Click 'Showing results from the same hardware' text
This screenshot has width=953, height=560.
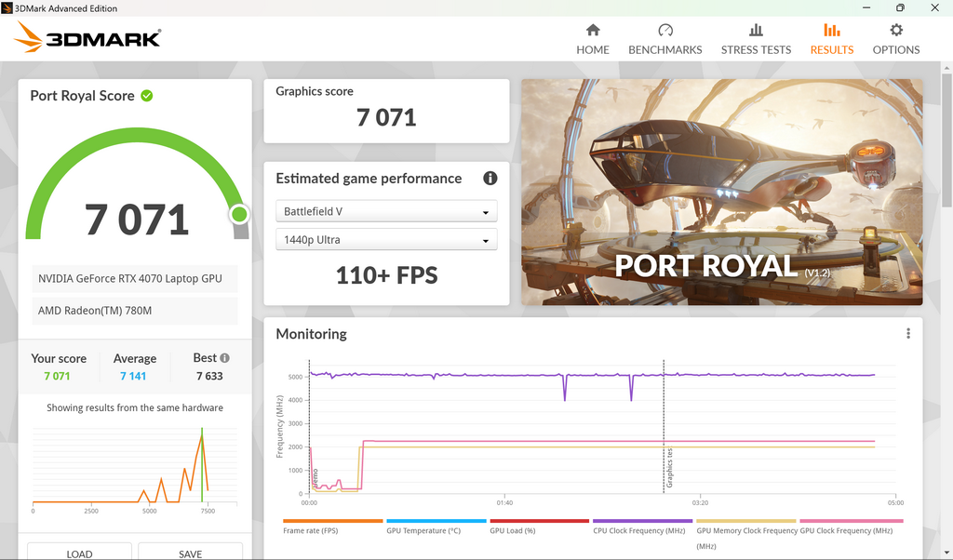tap(135, 407)
